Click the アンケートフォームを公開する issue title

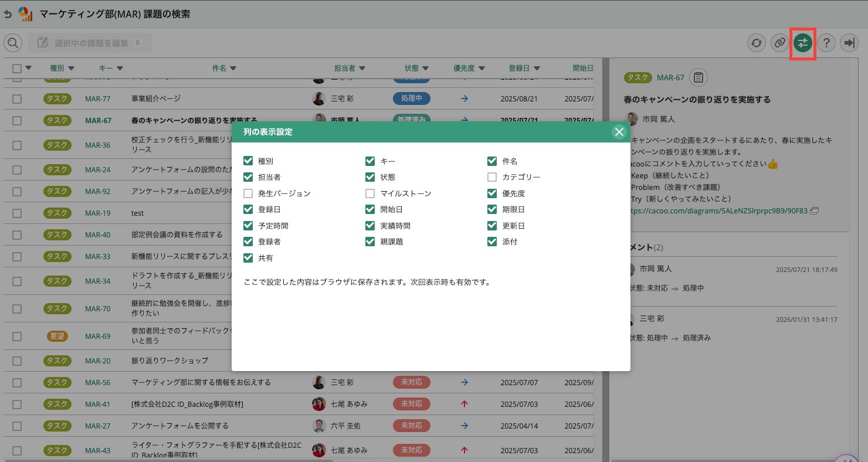(180, 426)
